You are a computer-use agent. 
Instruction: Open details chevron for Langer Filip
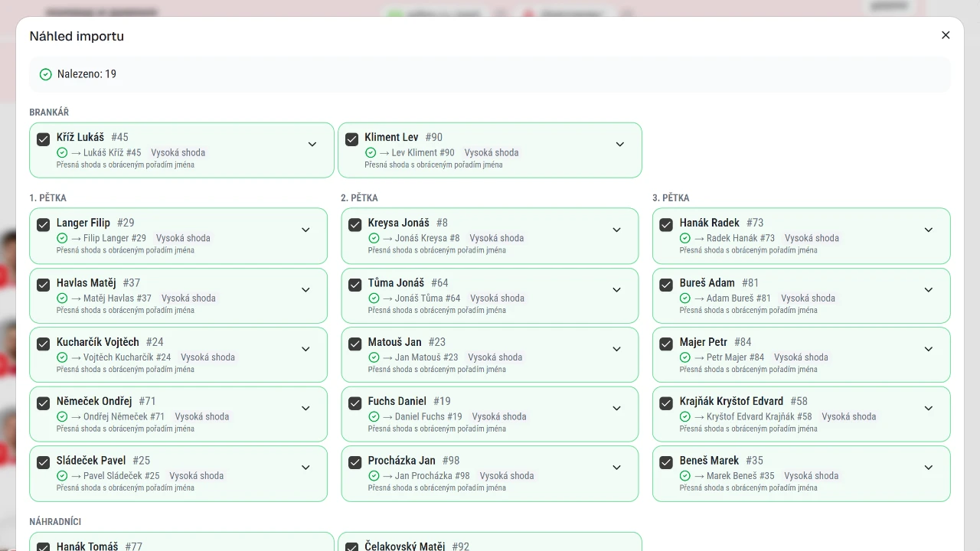(305, 230)
